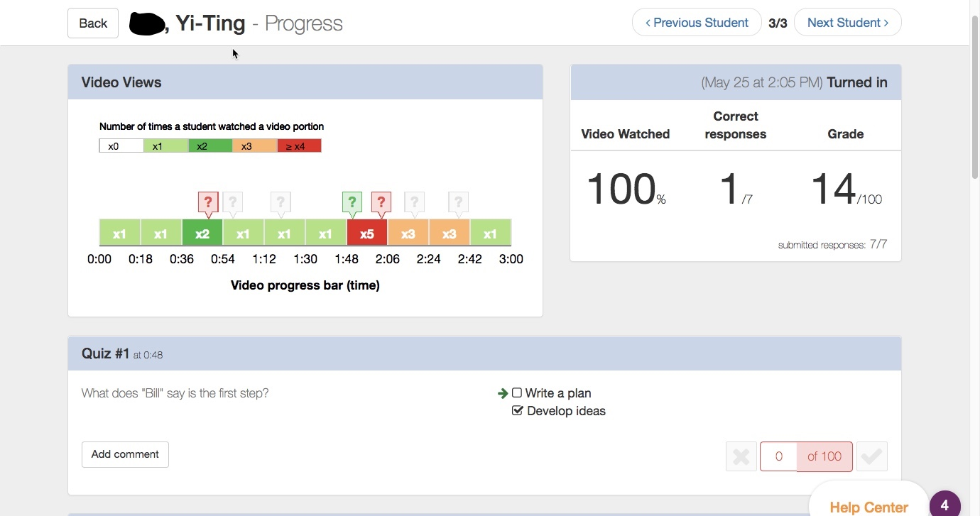Open the Help Center
980x516 pixels.
(868, 507)
